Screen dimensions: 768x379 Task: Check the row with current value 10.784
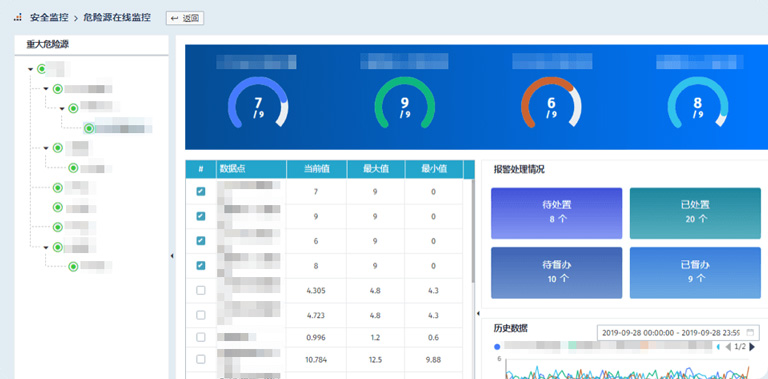201,359
